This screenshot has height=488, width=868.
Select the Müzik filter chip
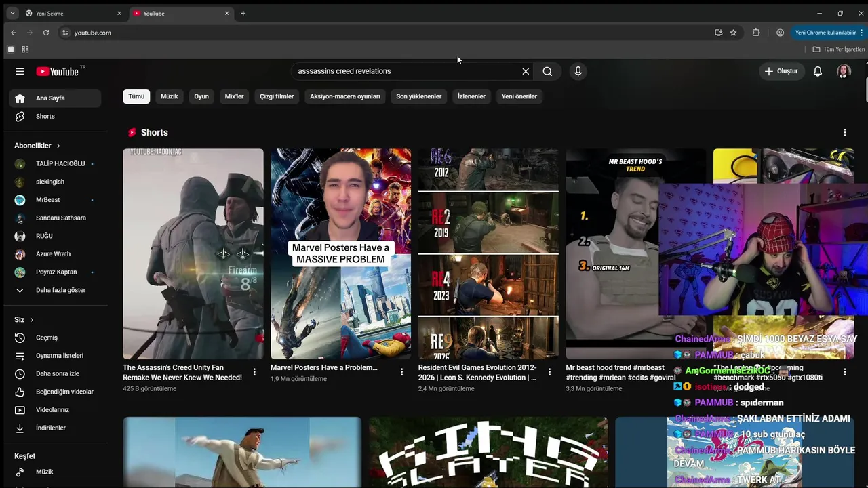pyautogui.click(x=169, y=96)
